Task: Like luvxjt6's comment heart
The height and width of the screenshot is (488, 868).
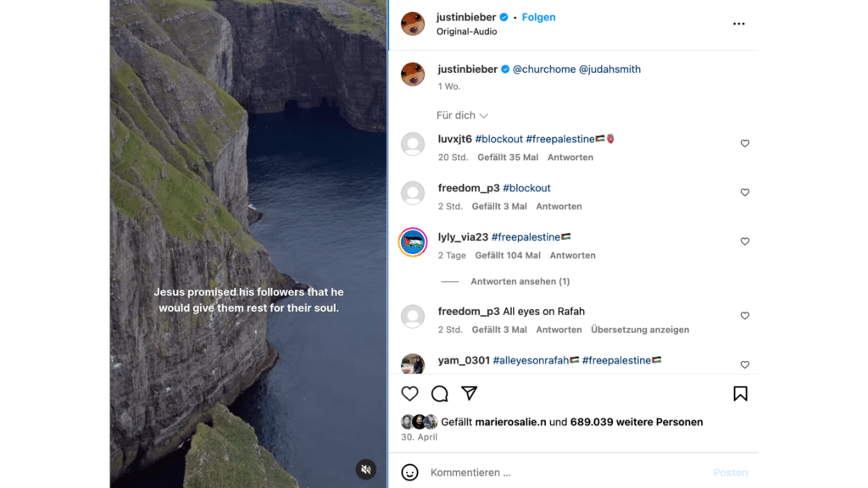Action: click(744, 143)
